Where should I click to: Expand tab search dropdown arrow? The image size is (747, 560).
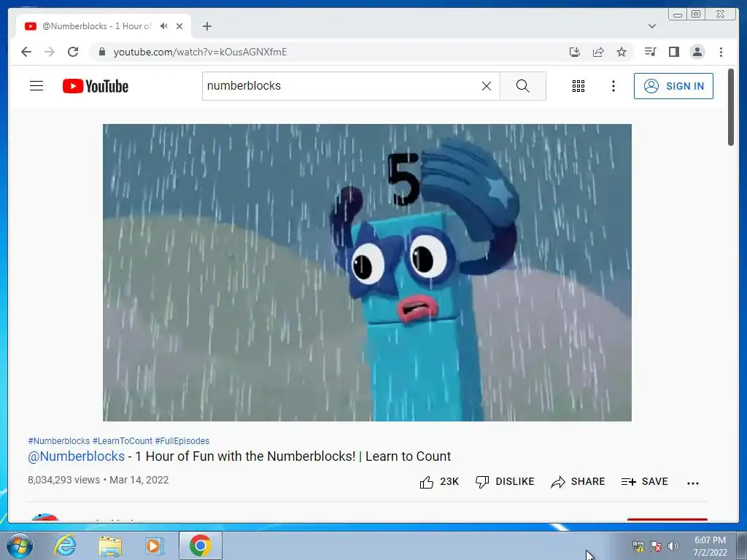point(651,26)
